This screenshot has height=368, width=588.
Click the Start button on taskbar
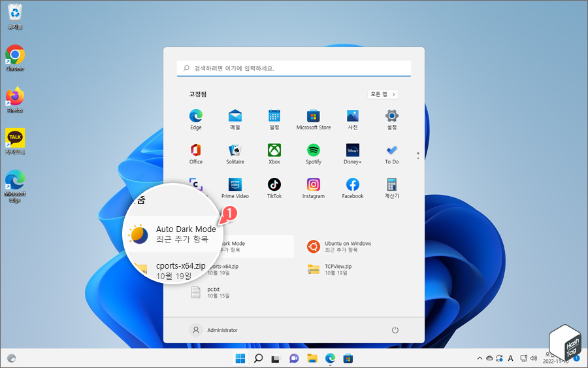click(x=240, y=359)
